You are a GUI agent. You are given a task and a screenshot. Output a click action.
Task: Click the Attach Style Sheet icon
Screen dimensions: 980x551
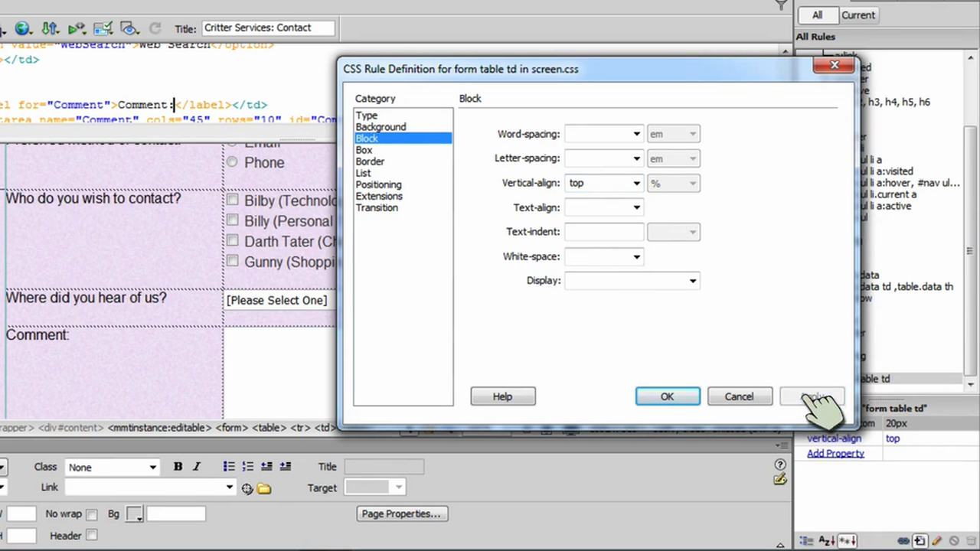(x=903, y=540)
